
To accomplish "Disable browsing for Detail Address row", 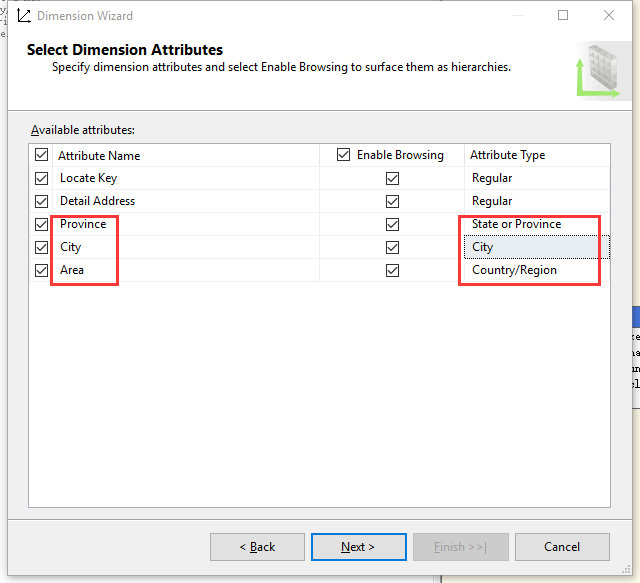I will [392, 201].
